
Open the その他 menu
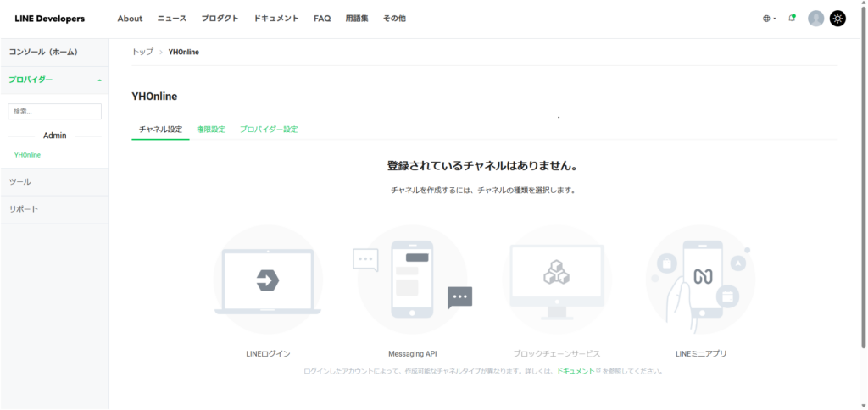pyautogui.click(x=394, y=19)
